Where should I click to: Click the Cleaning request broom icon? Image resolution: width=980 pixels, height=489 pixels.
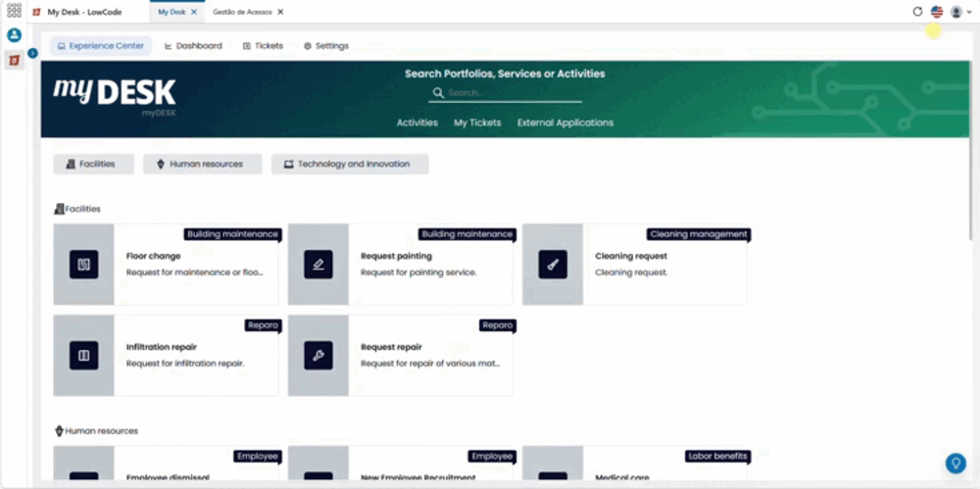click(553, 265)
